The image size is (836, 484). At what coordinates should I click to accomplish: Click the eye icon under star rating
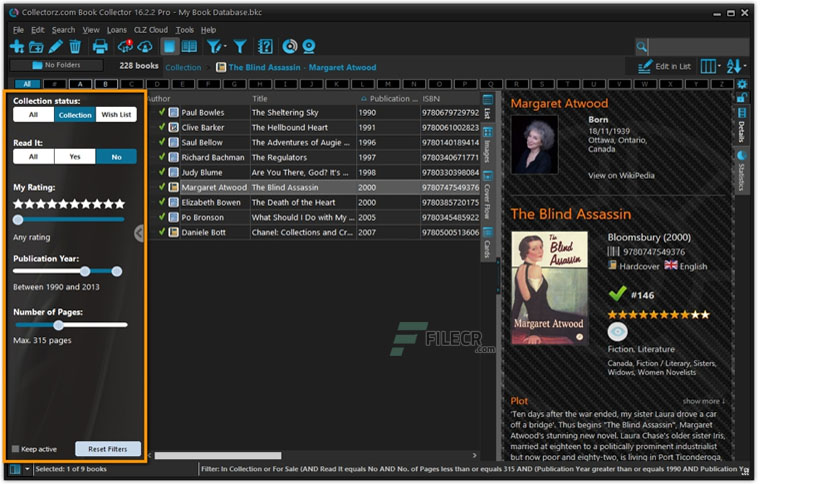point(617,332)
